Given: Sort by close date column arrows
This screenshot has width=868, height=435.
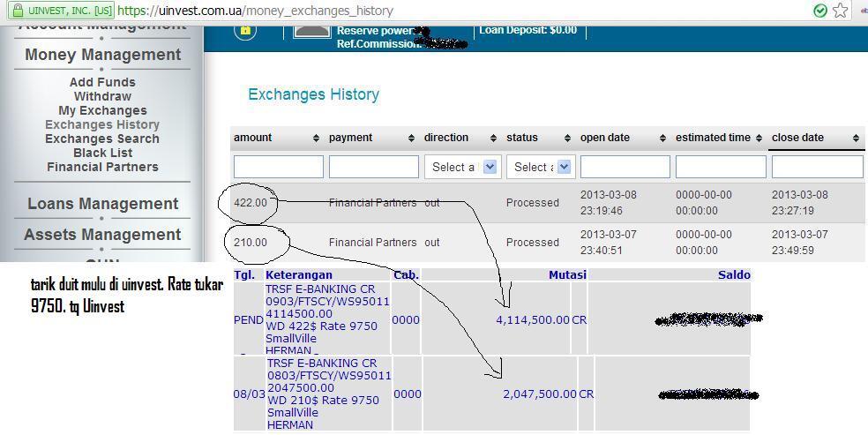Looking at the screenshot, I should point(856,139).
